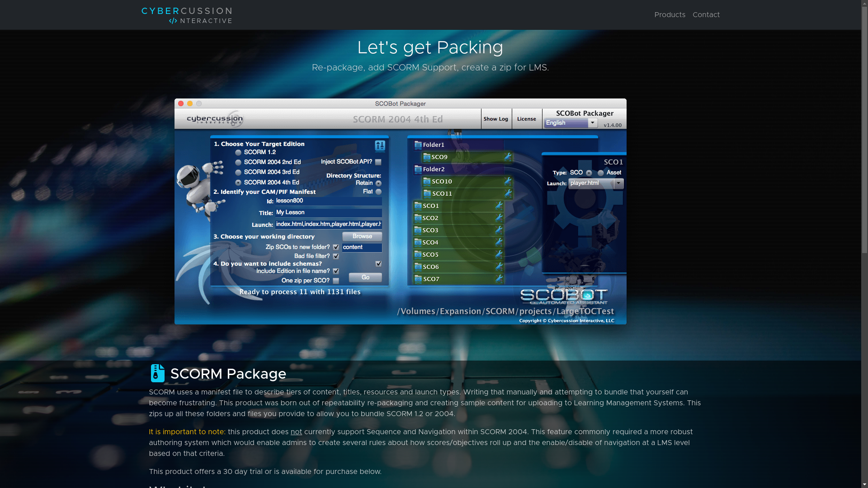
Task: Click the Launch field listing index.html
Action: click(x=329, y=225)
